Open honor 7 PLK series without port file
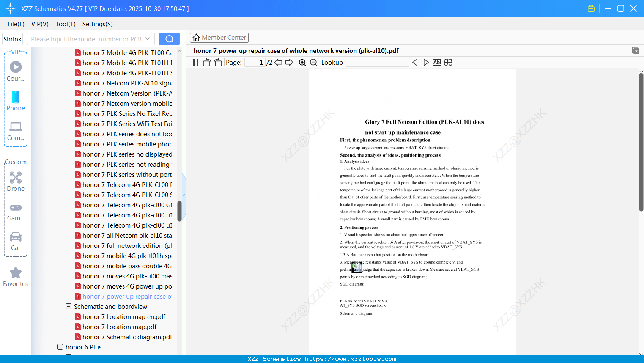 [123, 174]
